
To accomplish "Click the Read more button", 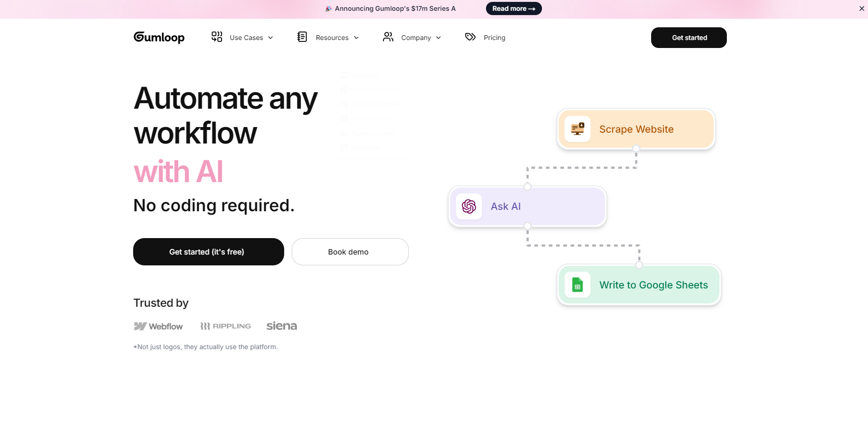I will point(514,8).
